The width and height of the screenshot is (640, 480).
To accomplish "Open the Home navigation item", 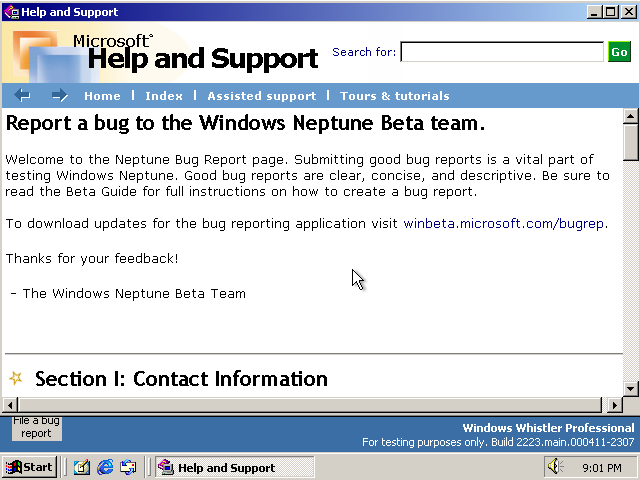I will pyautogui.click(x=102, y=96).
